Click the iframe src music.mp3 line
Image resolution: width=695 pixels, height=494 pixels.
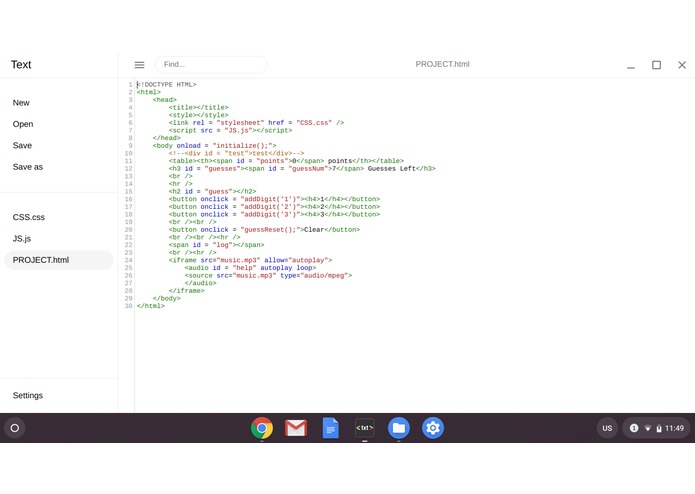[250, 260]
